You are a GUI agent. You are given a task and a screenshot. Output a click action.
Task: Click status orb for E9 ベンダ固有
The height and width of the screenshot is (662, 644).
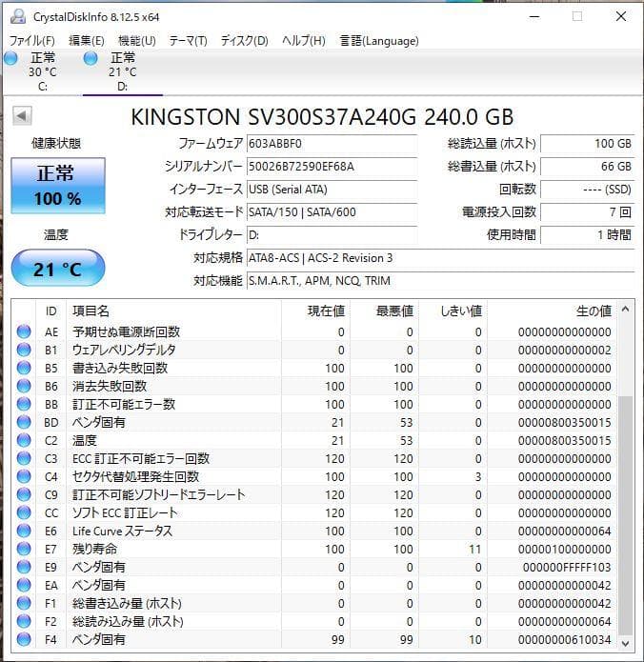tap(24, 567)
